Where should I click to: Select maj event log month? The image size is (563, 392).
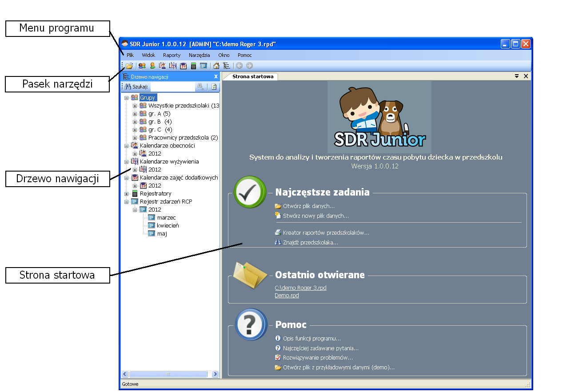pyautogui.click(x=162, y=234)
